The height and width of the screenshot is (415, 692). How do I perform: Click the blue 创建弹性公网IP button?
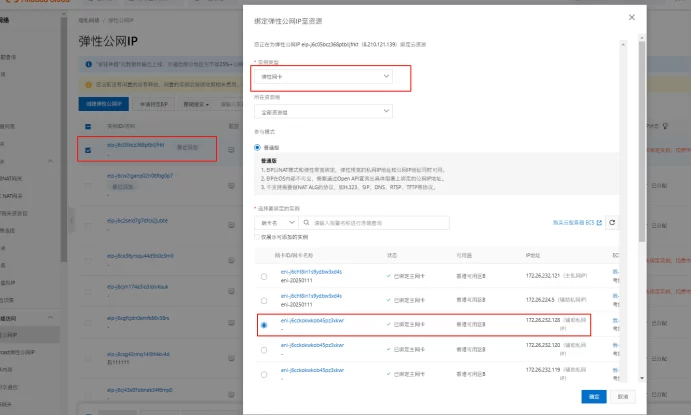point(104,104)
